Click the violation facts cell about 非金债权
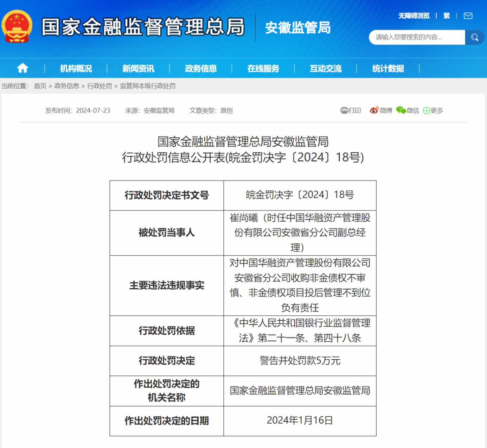The image size is (487, 448). click(x=300, y=285)
